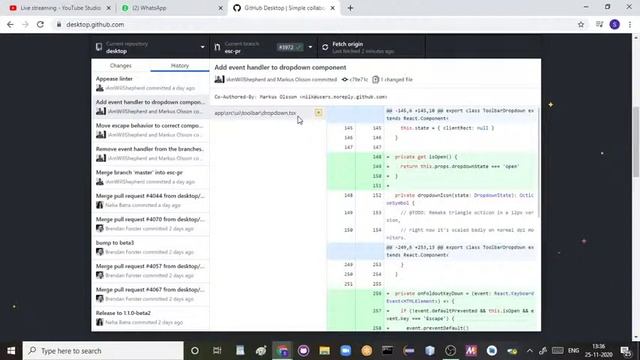The width and height of the screenshot is (640, 360).
Task: Open the notification center icon
Action: (x=626, y=351)
